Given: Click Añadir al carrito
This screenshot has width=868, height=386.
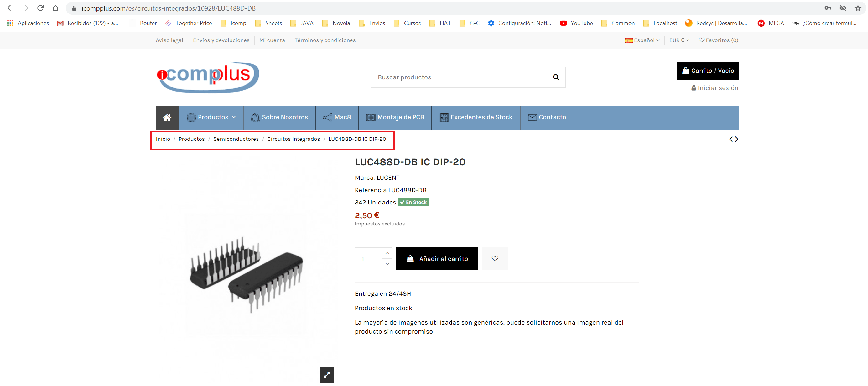Looking at the screenshot, I should (x=437, y=259).
